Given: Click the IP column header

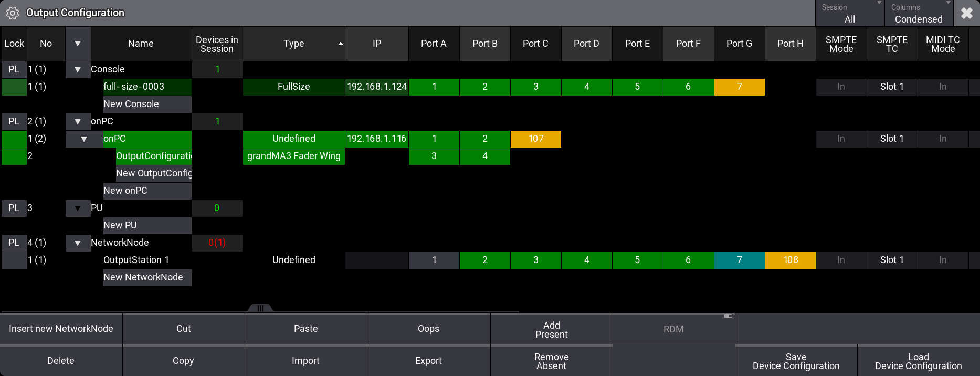Looking at the screenshot, I should [x=376, y=44].
